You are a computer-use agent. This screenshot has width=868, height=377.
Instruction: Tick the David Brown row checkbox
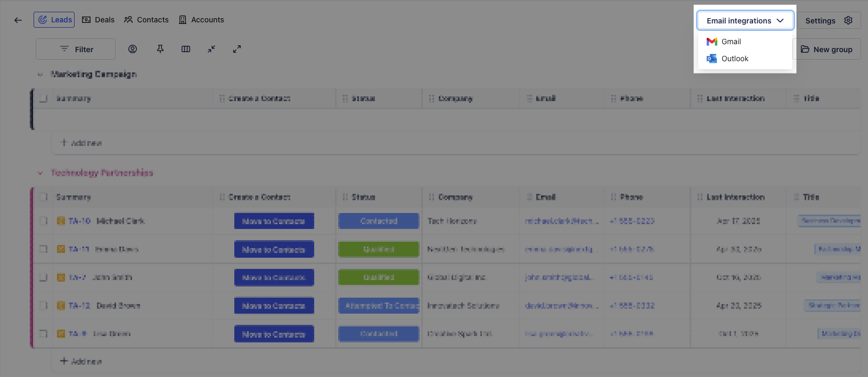(x=44, y=306)
